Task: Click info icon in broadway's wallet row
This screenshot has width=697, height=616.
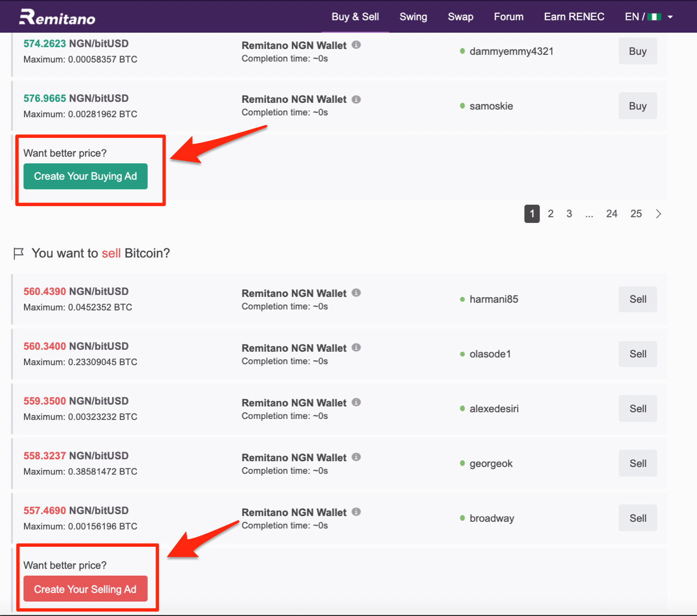Action: (x=357, y=512)
